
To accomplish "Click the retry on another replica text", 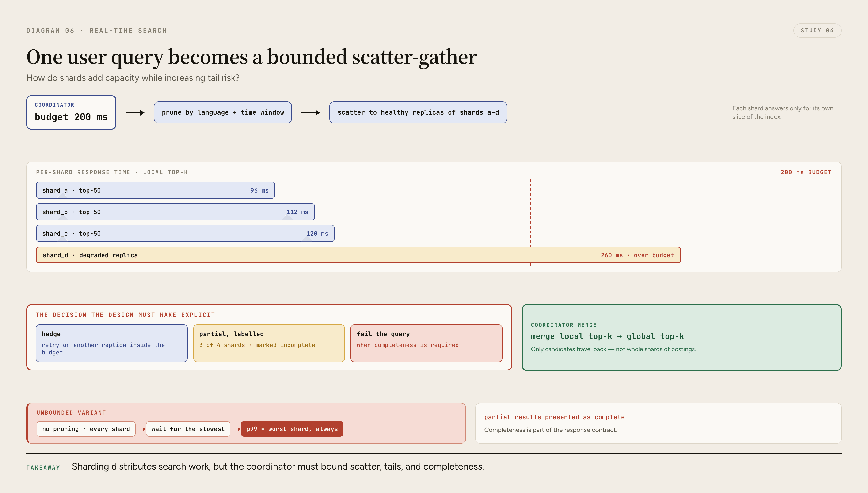I will point(103,349).
